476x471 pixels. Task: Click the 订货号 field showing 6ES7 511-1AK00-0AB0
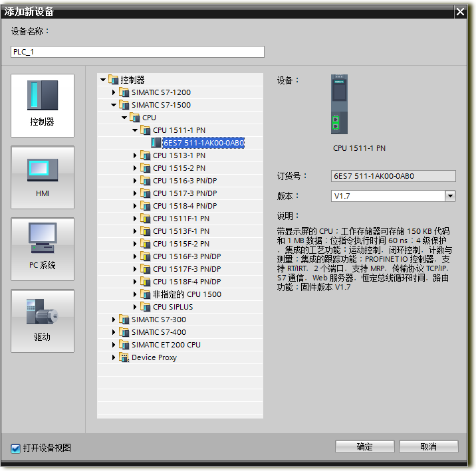393,176
